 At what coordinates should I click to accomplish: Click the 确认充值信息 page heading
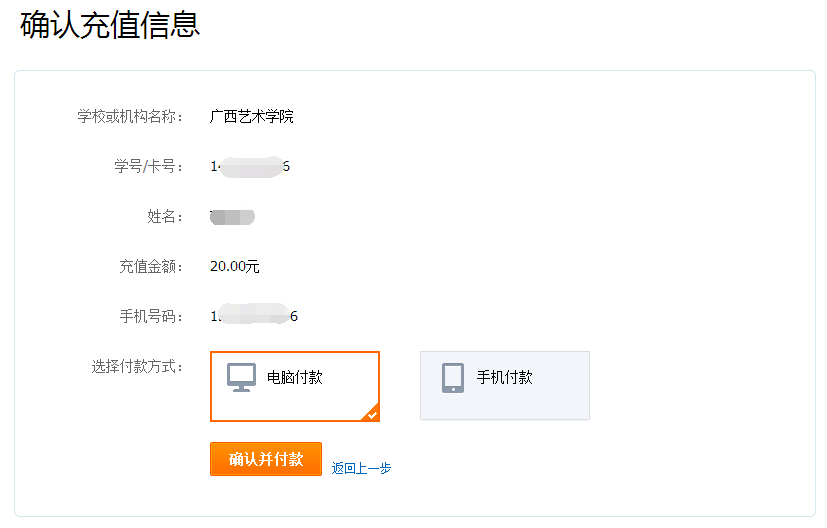[110, 25]
